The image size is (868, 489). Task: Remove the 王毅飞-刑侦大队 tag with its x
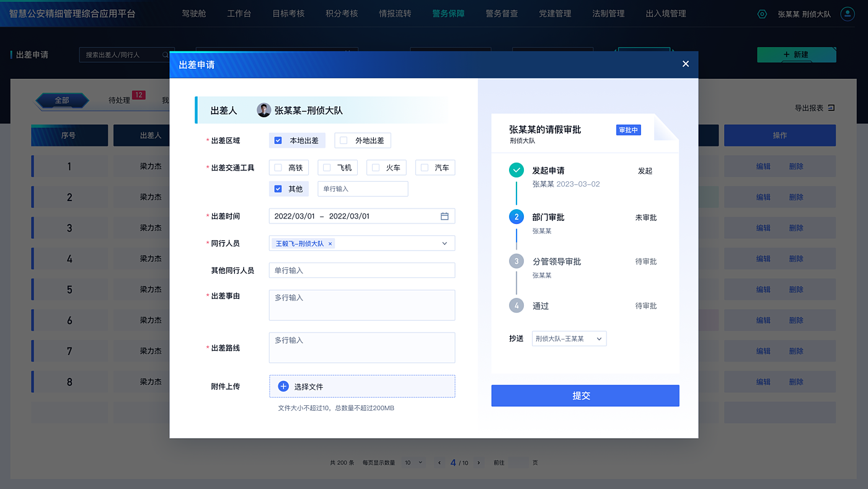pyautogui.click(x=330, y=244)
